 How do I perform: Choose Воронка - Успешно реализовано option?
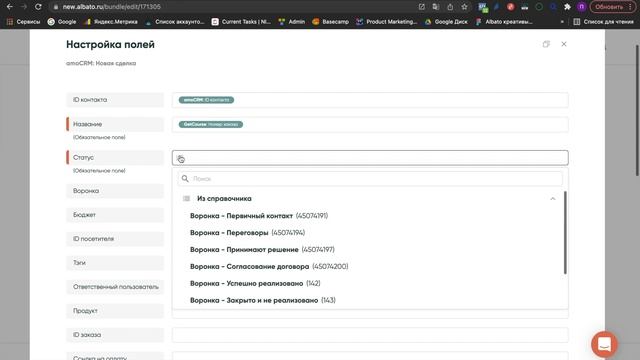[255, 283]
